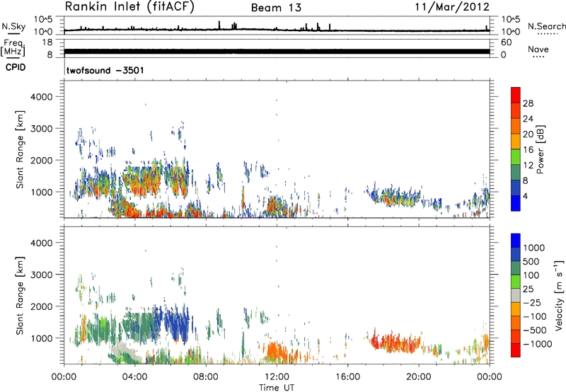Pick the orange 20–24 dB Power colorbar segment
Screen dimensions: 566x392
516,126
